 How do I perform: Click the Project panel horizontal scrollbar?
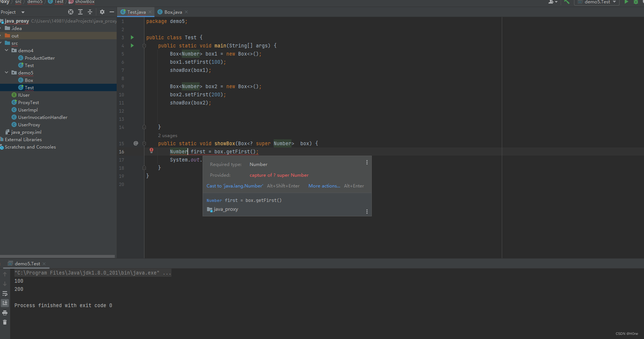[x=57, y=256]
